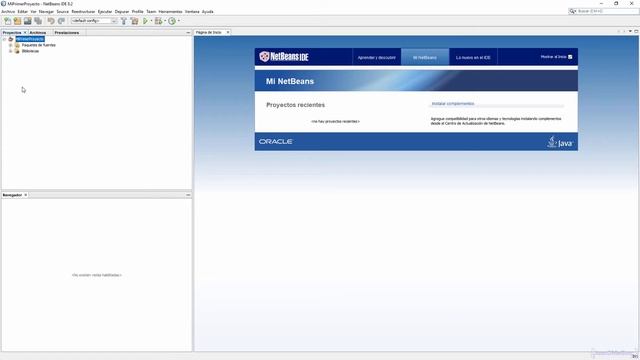This screenshot has height=360, width=640.
Task: Select the Página de Inicio tab
Action: (209, 32)
